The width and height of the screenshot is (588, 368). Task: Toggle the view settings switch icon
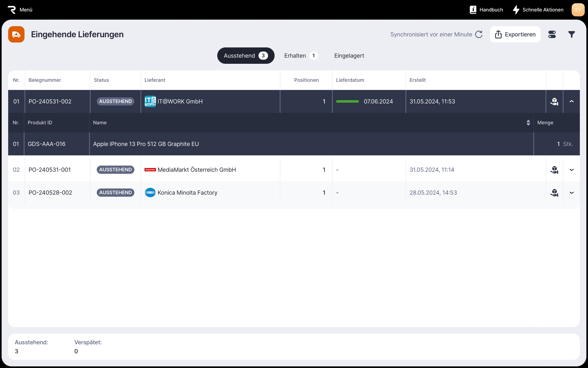click(x=552, y=34)
